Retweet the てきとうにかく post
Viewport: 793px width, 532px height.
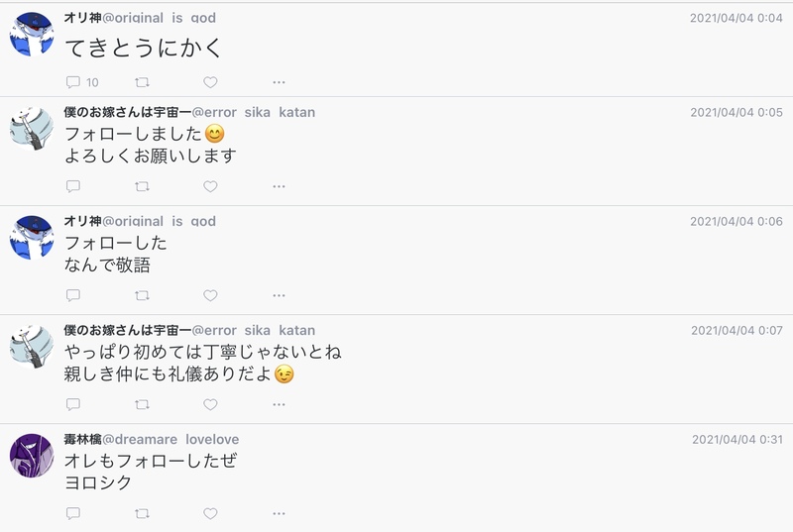142,82
